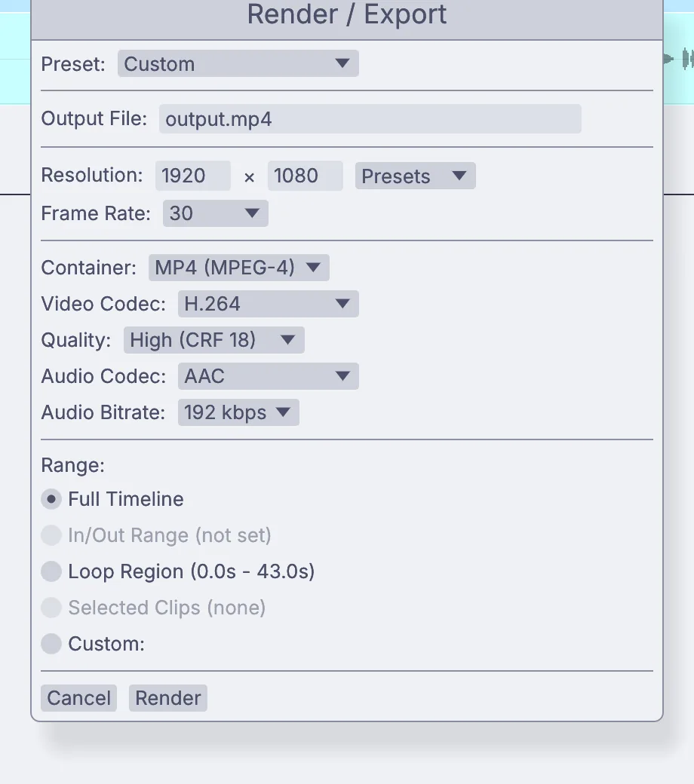Open the Audio Codec dropdown AAC

269,376
